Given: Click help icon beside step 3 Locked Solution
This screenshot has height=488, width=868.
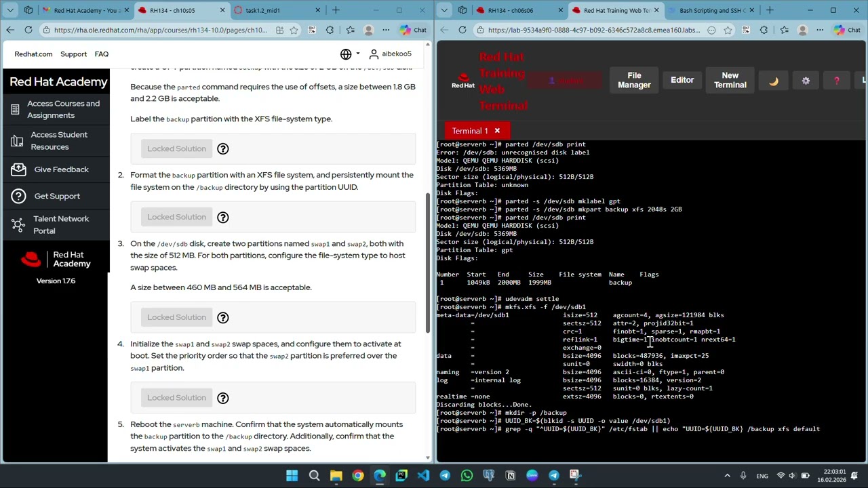Looking at the screenshot, I should coord(223,318).
